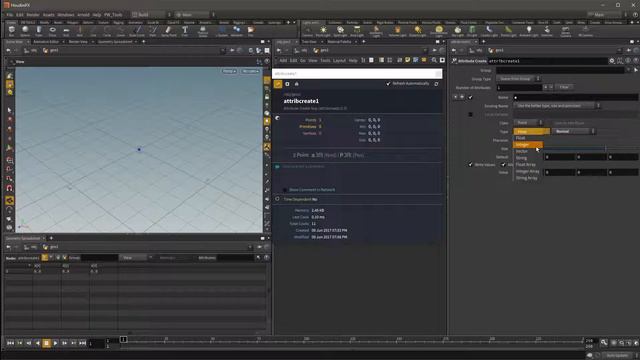This screenshot has height=360, width=640.
Task: Choose Integer in Type list
Action: [527, 144]
